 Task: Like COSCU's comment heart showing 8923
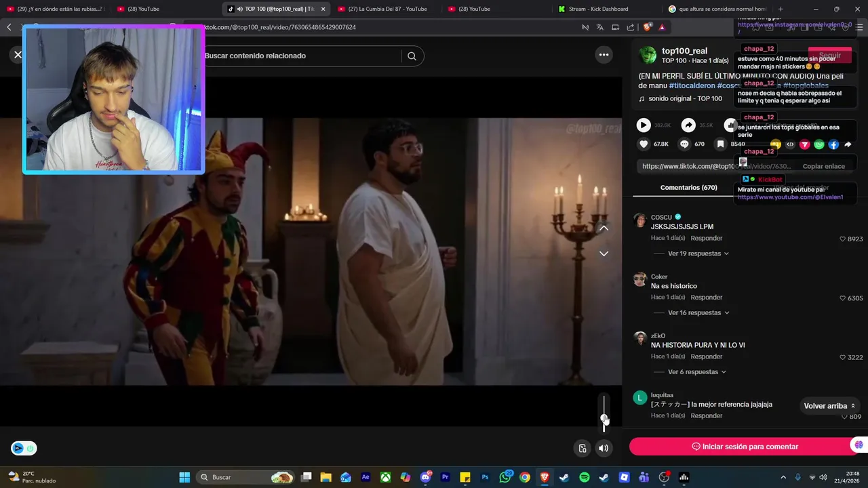pos(843,239)
